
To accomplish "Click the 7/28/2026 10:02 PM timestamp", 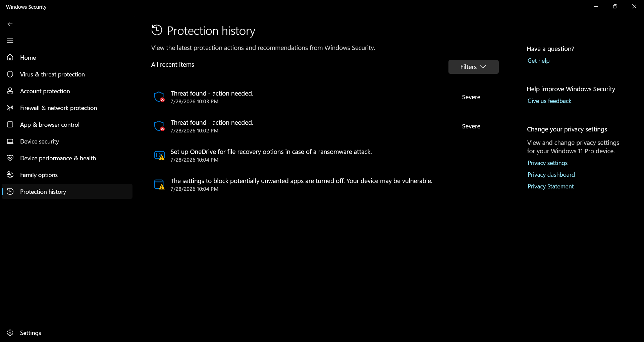I will (194, 131).
